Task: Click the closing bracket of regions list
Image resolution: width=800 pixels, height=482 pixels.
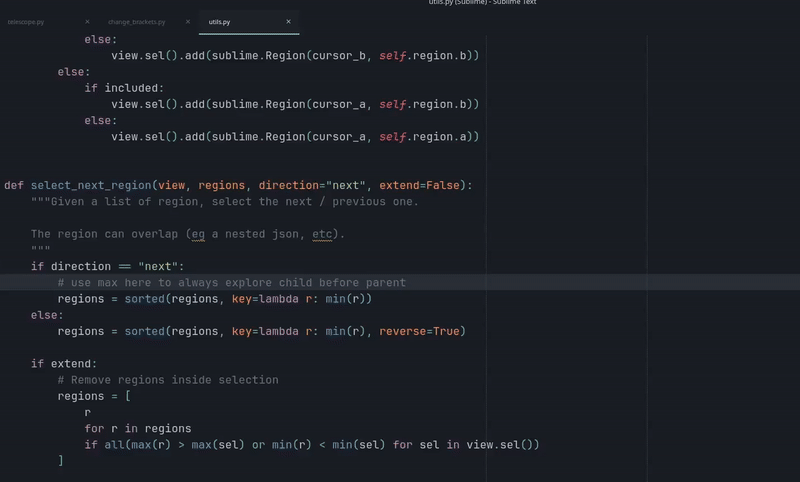Action: click(x=61, y=461)
